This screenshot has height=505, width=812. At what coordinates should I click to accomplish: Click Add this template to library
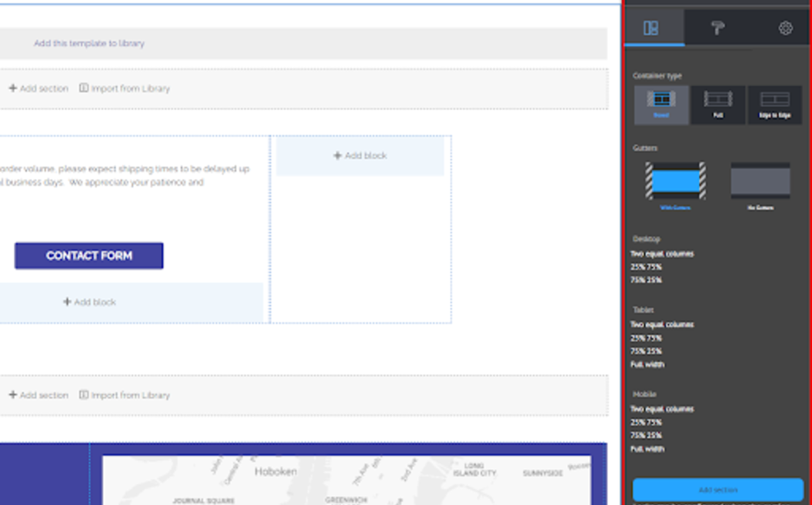(88, 44)
